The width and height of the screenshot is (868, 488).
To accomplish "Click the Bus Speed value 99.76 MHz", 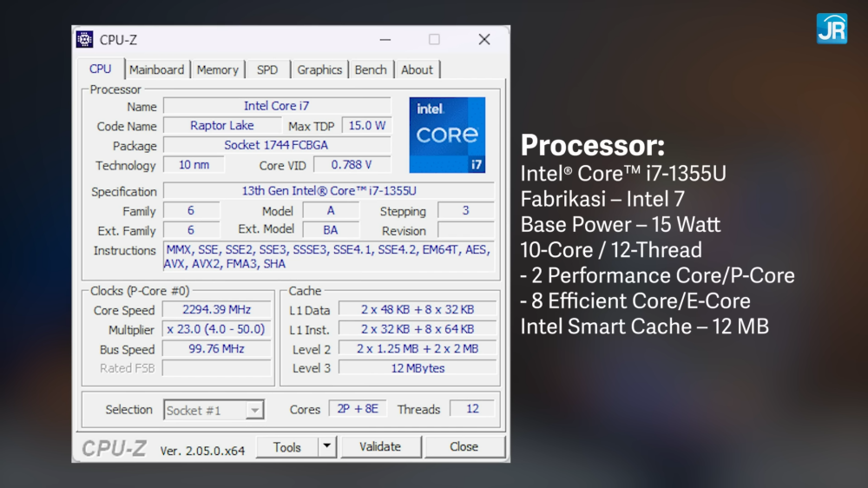I will pos(216,349).
